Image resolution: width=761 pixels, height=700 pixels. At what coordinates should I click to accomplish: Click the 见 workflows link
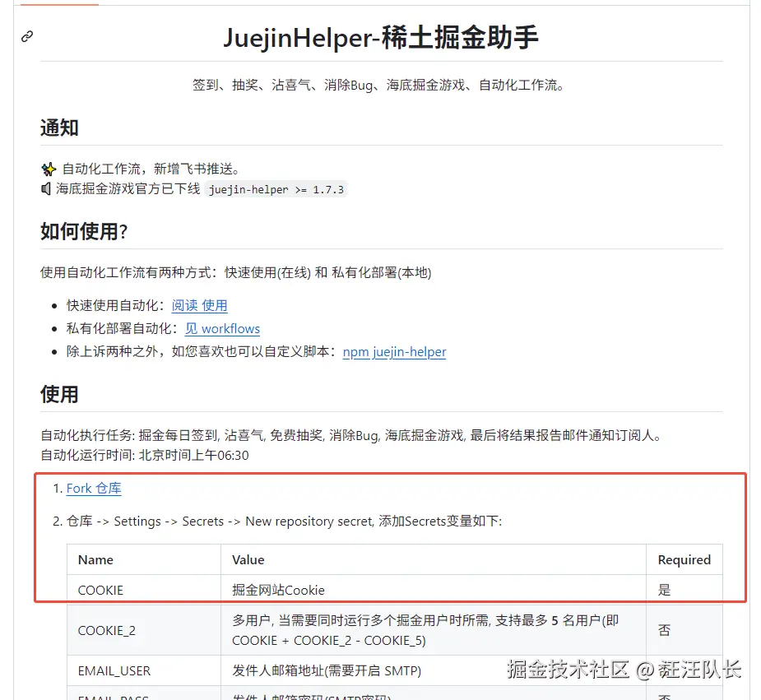click(222, 328)
